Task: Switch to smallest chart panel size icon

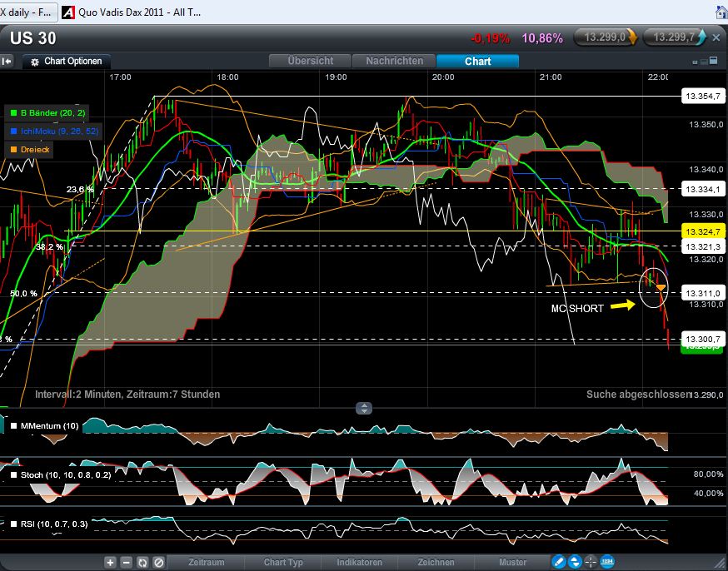Action: click(x=695, y=62)
